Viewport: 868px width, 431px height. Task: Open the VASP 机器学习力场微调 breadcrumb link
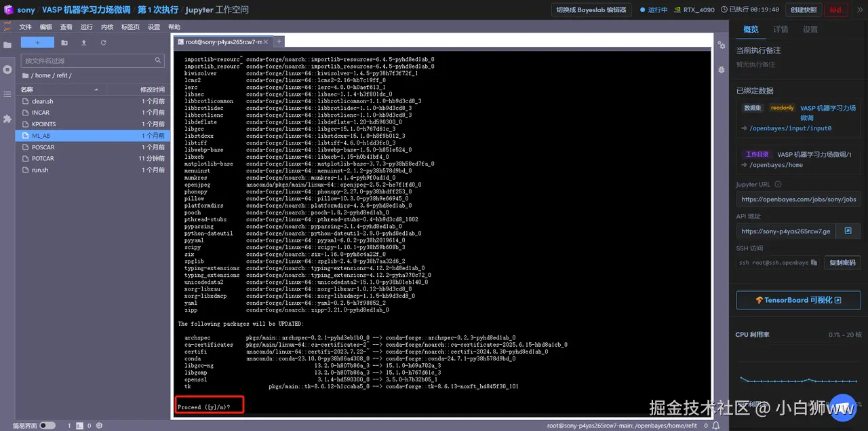tap(85, 10)
